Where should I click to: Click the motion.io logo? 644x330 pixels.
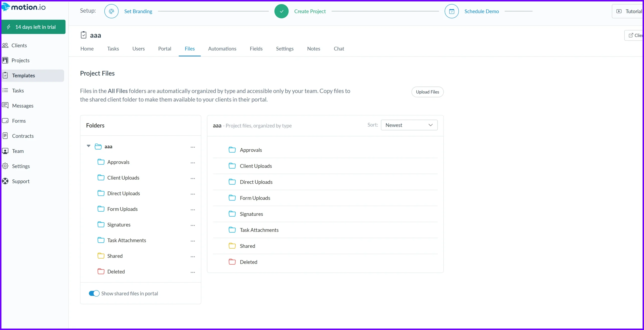[x=24, y=7]
